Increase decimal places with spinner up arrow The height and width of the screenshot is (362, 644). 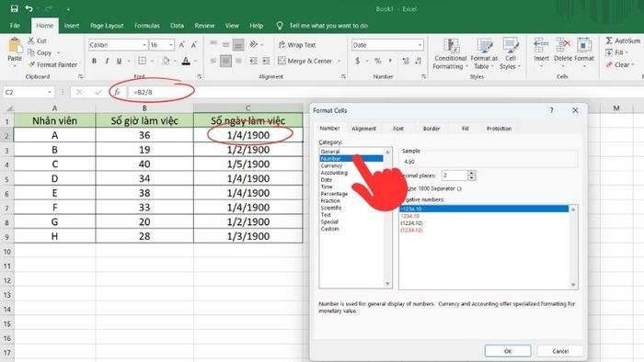click(x=471, y=173)
